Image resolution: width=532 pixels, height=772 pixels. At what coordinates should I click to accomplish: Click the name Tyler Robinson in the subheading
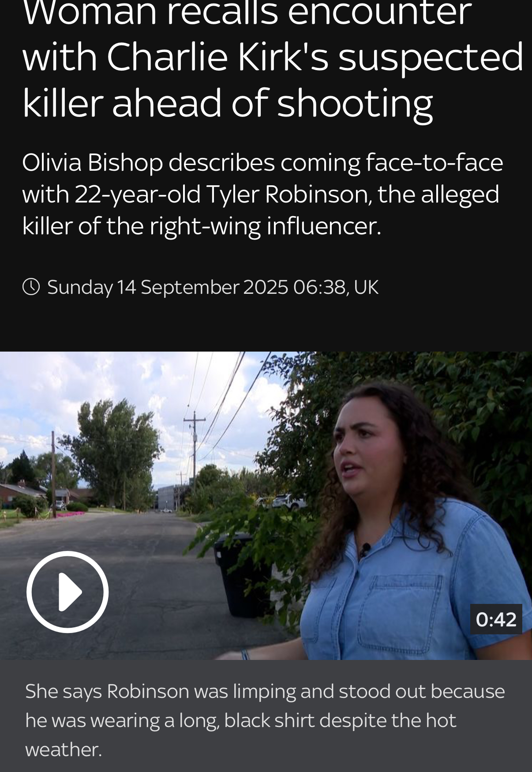pos(288,194)
